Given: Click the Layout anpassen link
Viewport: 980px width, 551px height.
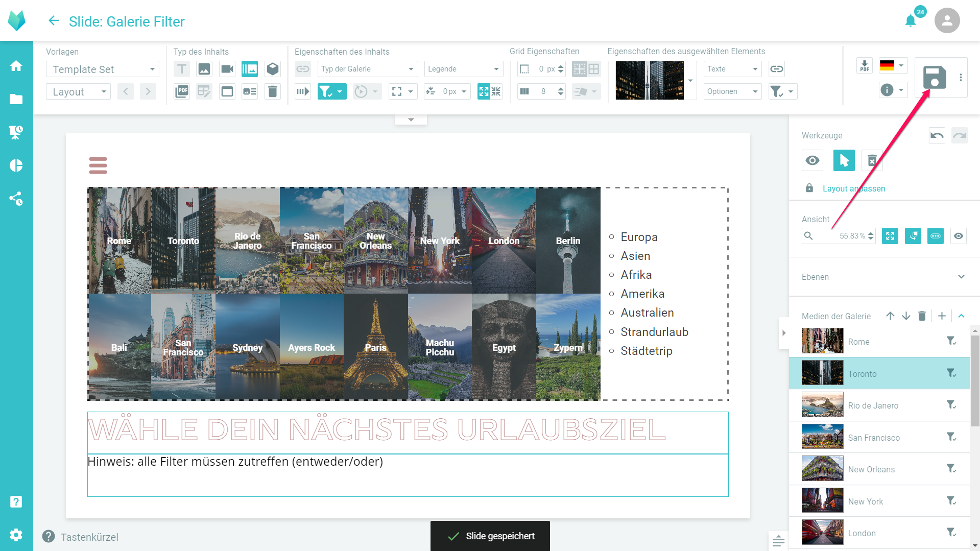Looking at the screenshot, I should tap(854, 188).
